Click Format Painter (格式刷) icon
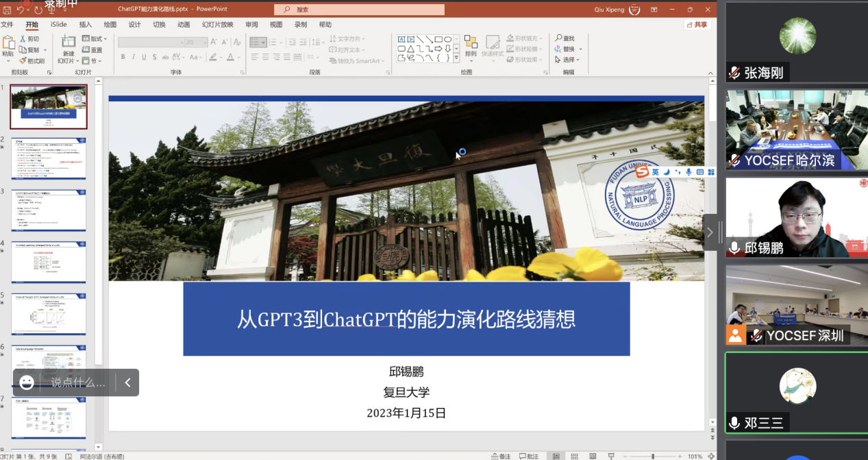The height and width of the screenshot is (460, 868). click(23, 60)
